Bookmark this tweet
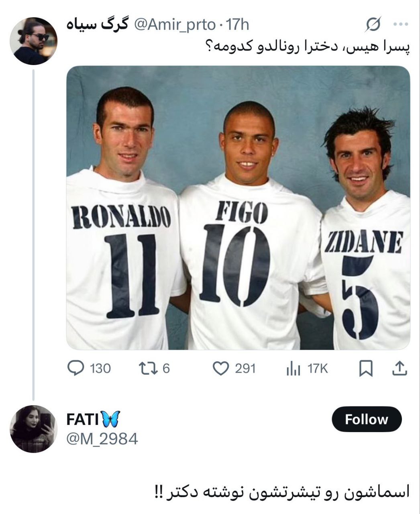Viewport: 420px width, 514px height. pos(365,368)
